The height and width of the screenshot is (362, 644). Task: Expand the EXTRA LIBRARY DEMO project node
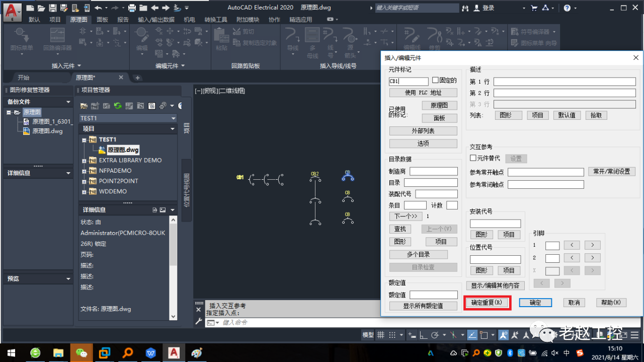pyautogui.click(x=85, y=161)
